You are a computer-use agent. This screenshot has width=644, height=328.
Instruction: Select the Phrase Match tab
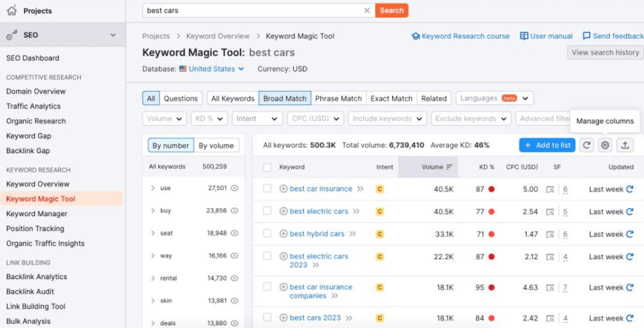(x=338, y=98)
